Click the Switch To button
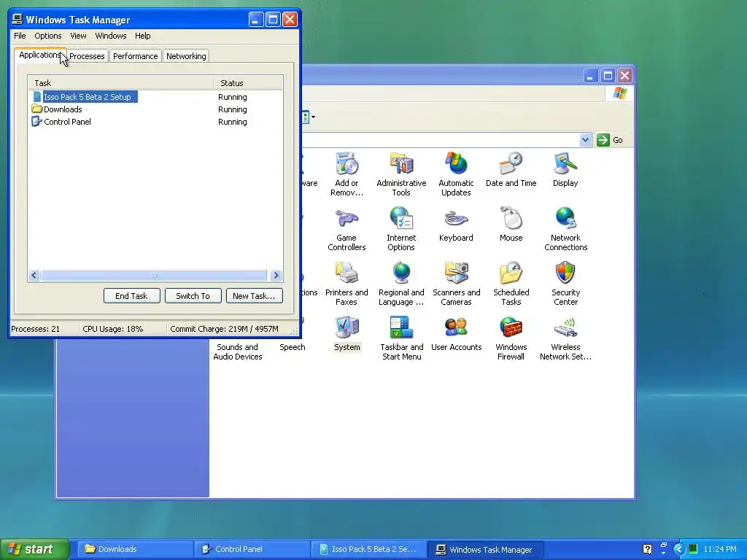Viewport: 747px width, 560px height. click(x=193, y=296)
